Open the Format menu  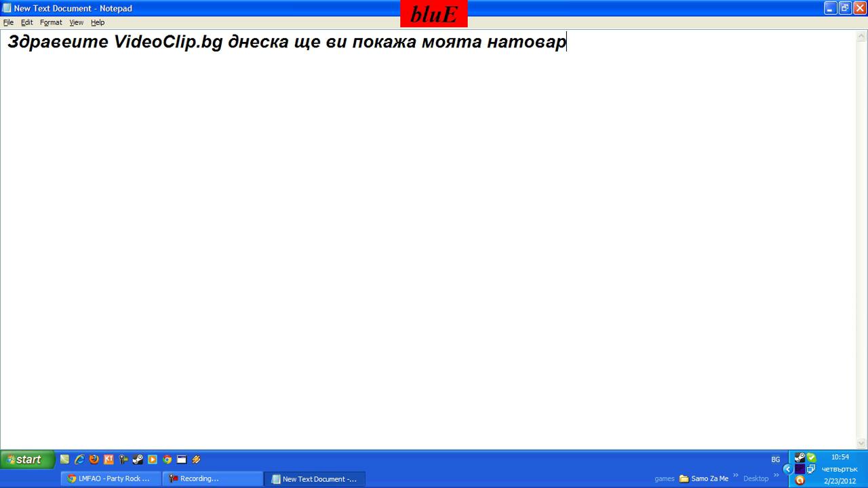pyautogui.click(x=51, y=22)
